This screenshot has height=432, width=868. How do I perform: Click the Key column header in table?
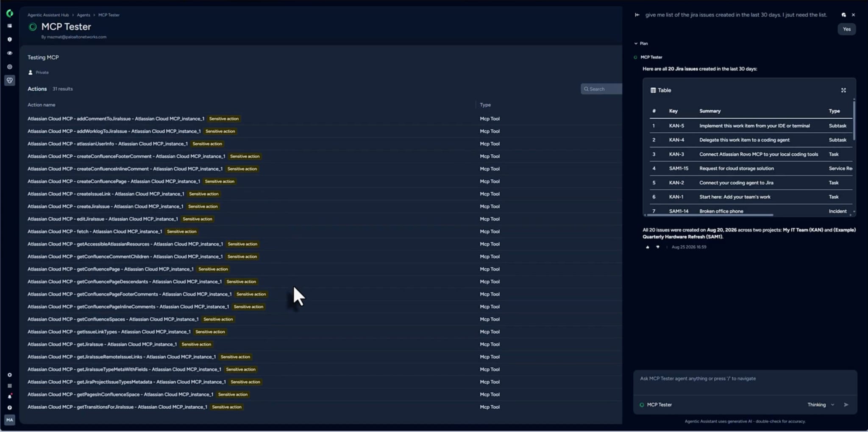point(673,111)
